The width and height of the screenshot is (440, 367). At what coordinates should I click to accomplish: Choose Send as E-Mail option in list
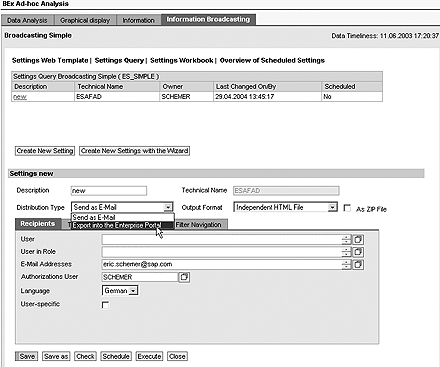123,217
